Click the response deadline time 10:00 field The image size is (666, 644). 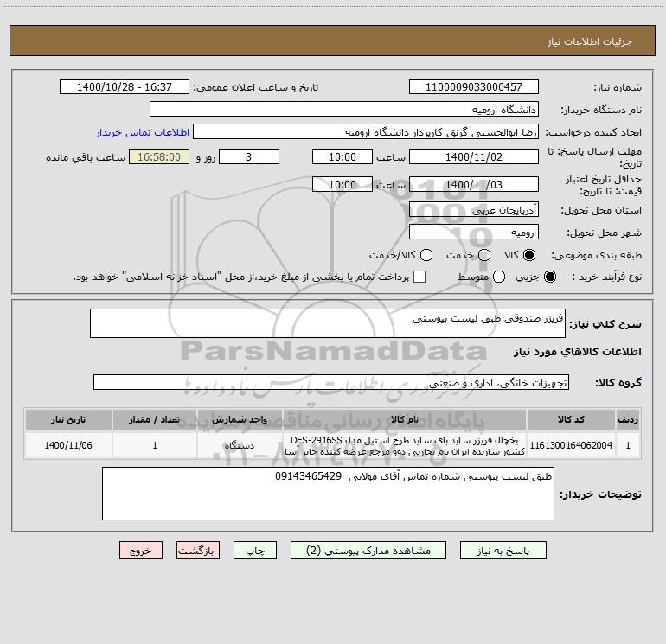point(343,156)
